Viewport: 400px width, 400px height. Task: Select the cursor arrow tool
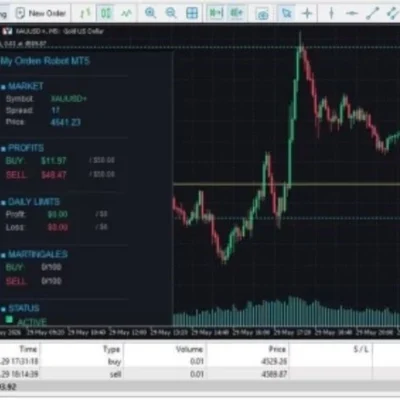coord(286,13)
